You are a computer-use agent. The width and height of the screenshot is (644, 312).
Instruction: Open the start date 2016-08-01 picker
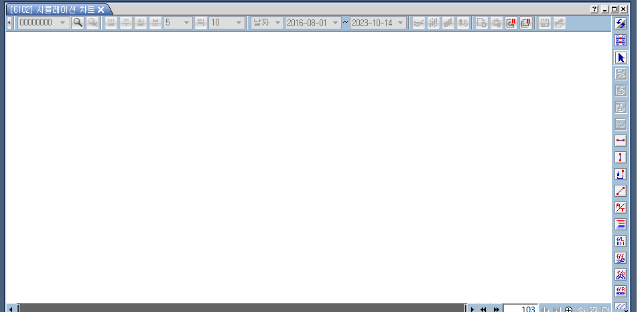pyautogui.click(x=335, y=23)
